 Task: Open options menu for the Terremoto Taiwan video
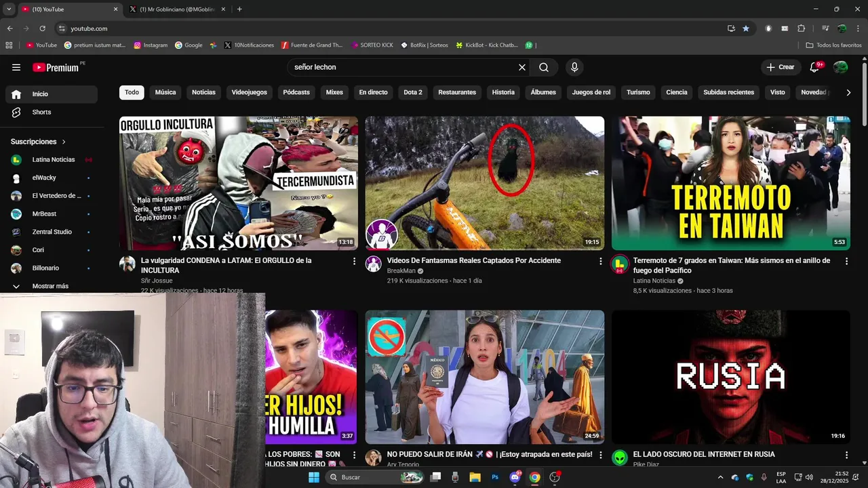pos(846,261)
